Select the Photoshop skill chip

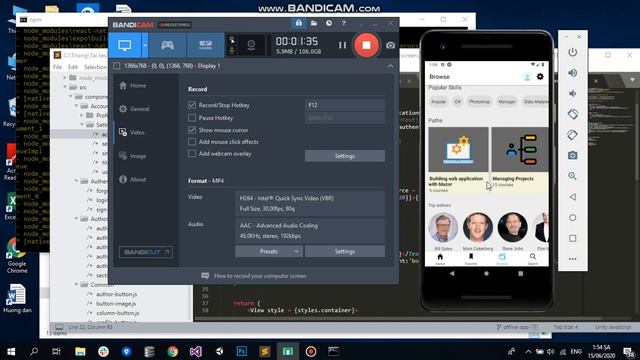[x=479, y=102]
